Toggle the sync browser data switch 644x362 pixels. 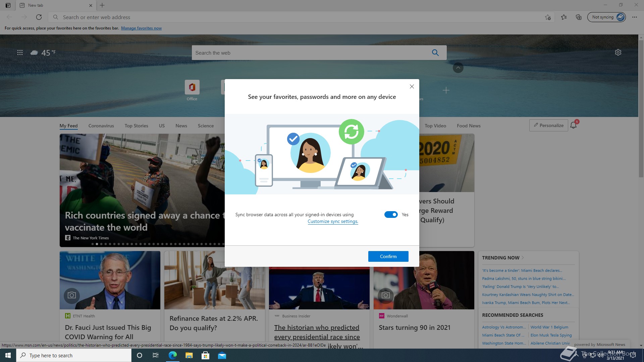(391, 215)
